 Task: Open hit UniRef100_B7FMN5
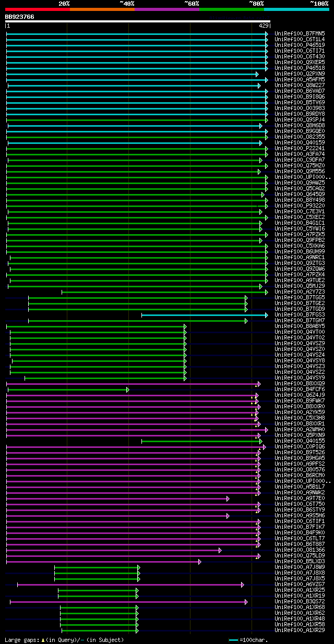[x=300, y=33]
